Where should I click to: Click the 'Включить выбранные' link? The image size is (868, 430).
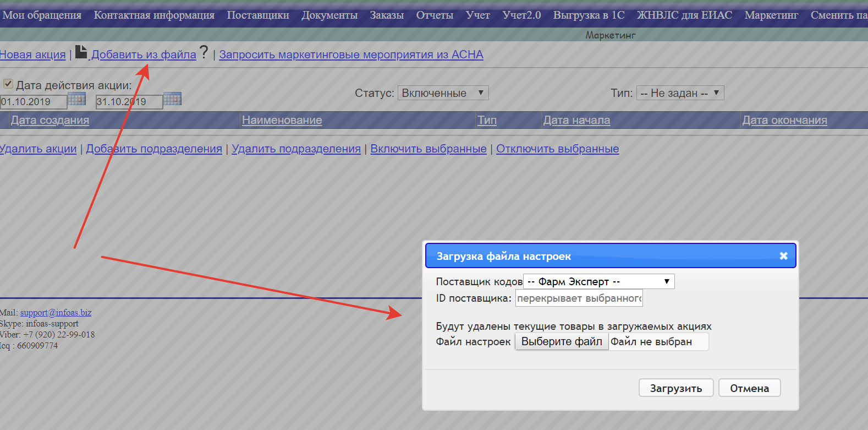428,149
